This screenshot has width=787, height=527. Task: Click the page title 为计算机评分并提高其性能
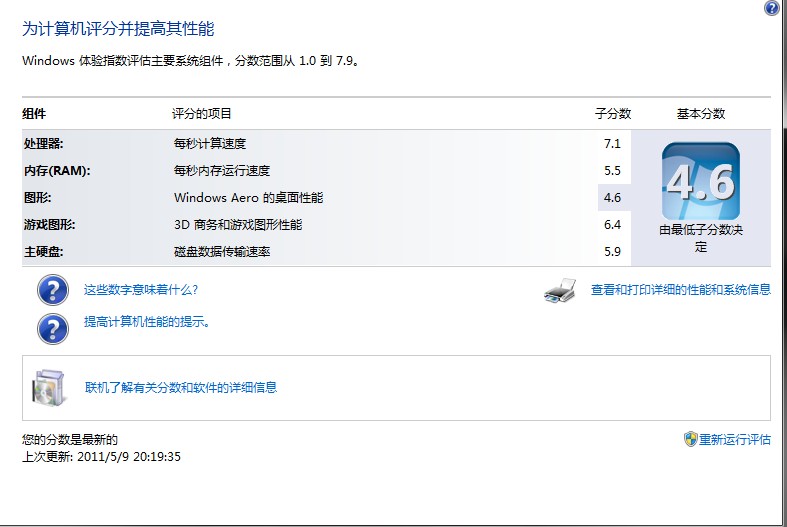click(118, 29)
